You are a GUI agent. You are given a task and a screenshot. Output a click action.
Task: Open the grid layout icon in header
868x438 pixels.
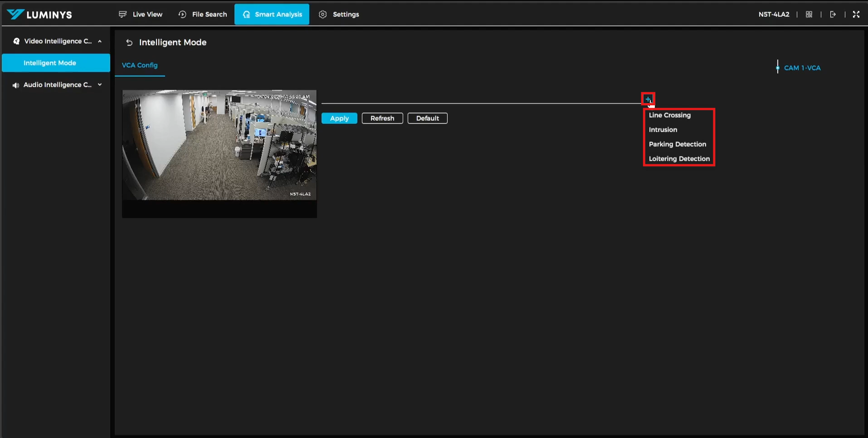[x=809, y=15]
